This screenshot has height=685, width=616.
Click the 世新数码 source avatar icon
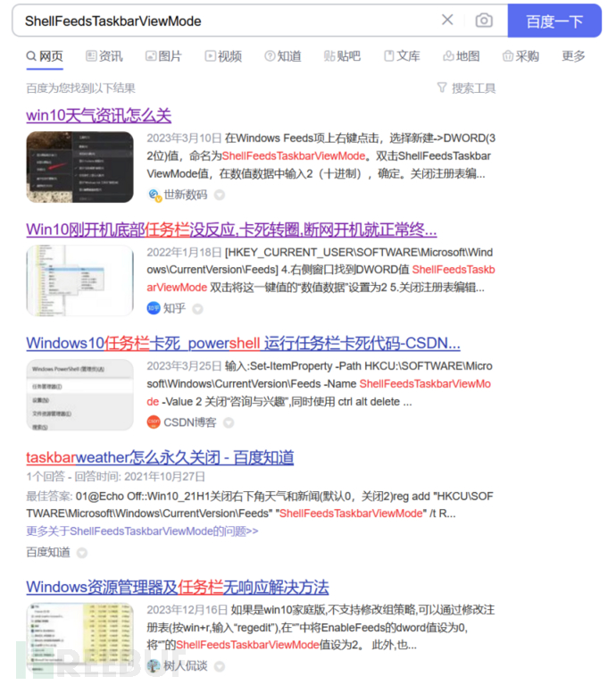pos(154,195)
